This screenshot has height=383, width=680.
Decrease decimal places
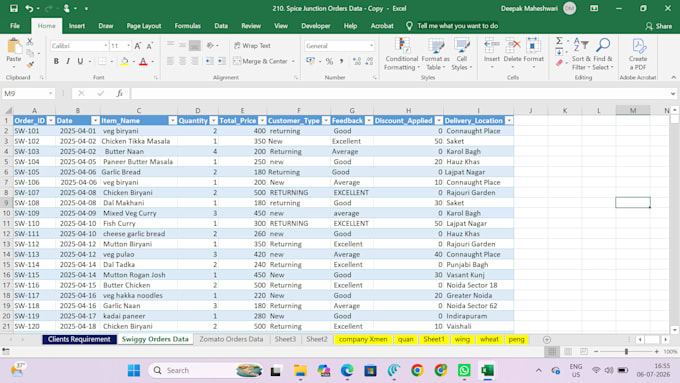369,61
